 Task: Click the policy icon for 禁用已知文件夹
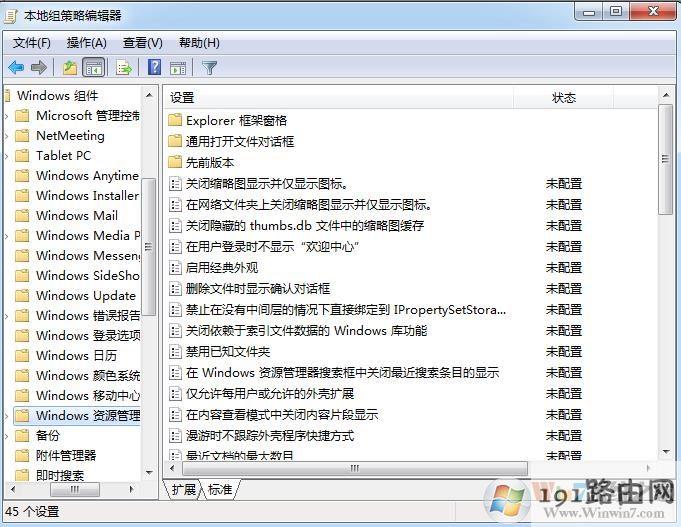pyautogui.click(x=175, y=351)
